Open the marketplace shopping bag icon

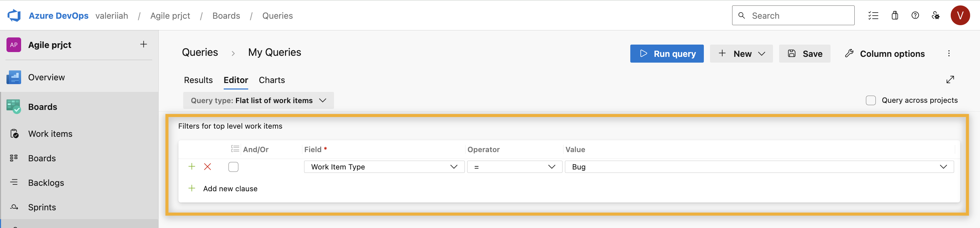tap(895, 16)
